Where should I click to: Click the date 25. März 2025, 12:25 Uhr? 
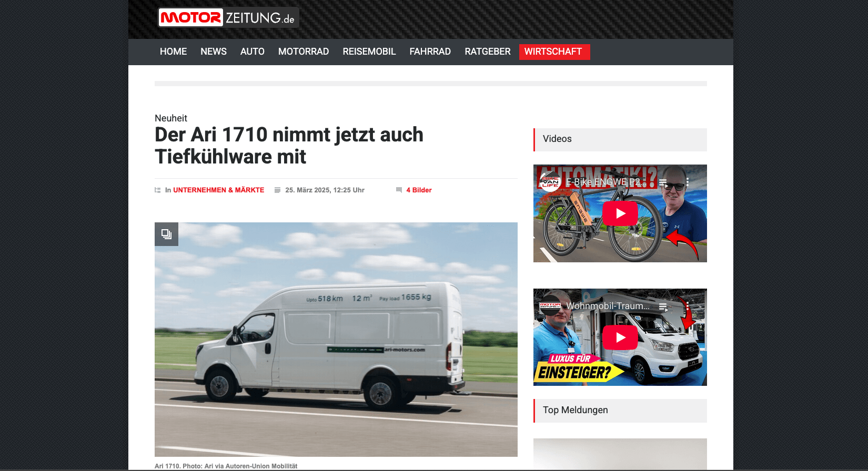pos(325,190)
